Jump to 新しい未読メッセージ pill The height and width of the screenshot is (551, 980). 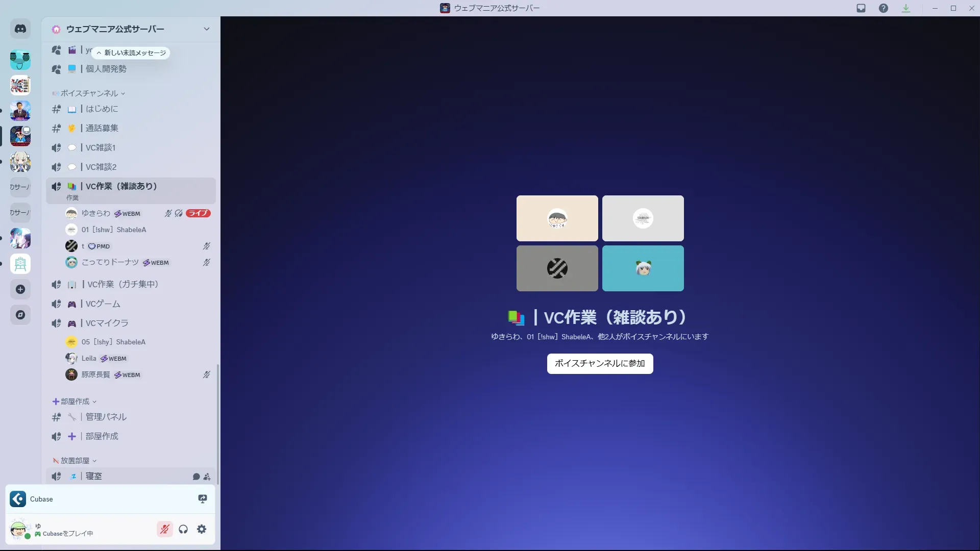131,53
